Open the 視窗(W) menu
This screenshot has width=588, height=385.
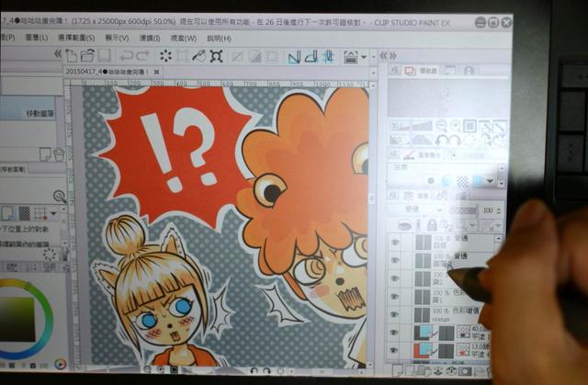click(x=184, y=39)
